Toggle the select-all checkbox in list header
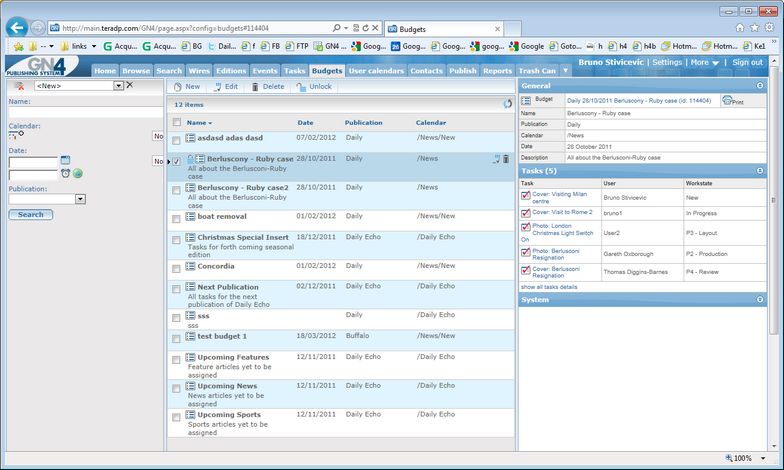Viewport: 784px width, 470px height. coord(176,122)
